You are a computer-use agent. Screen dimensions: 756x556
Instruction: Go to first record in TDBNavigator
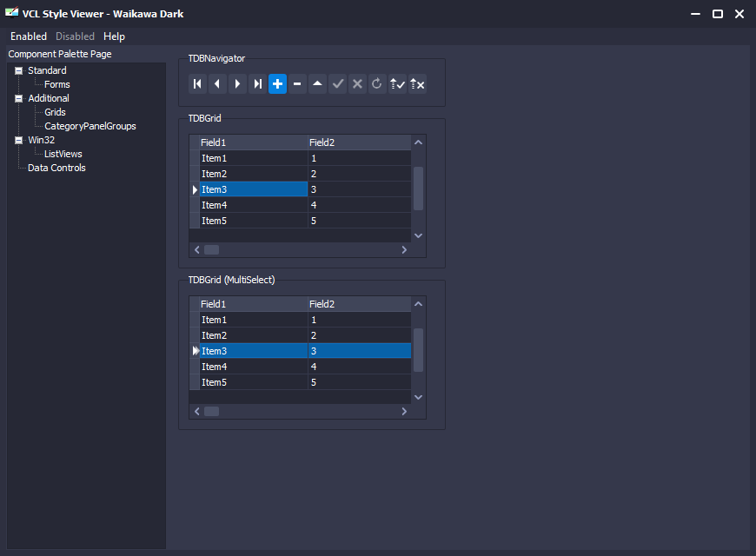click(197, 84)
